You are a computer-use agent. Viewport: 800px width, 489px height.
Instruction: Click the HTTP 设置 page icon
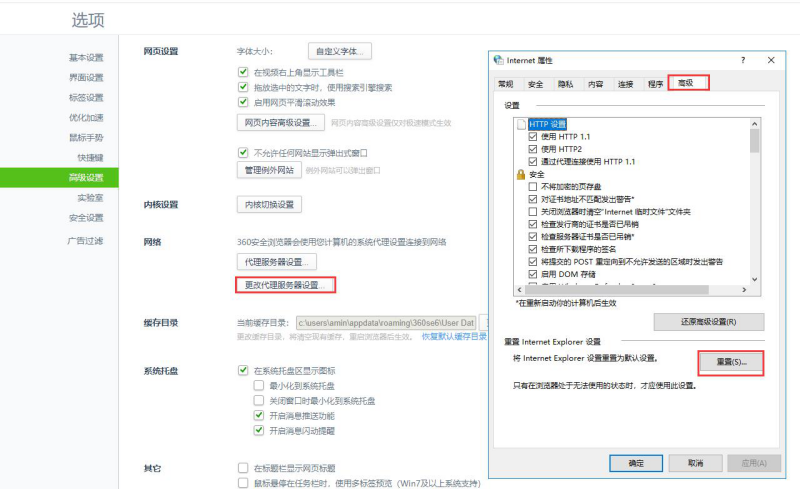(x=520, y=124)
